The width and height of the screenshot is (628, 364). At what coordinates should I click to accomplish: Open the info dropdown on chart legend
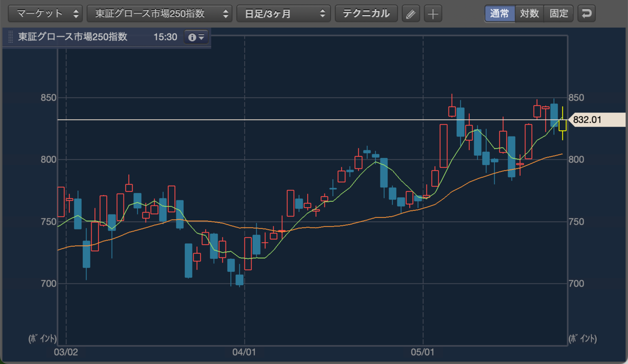tap(197, 37)
